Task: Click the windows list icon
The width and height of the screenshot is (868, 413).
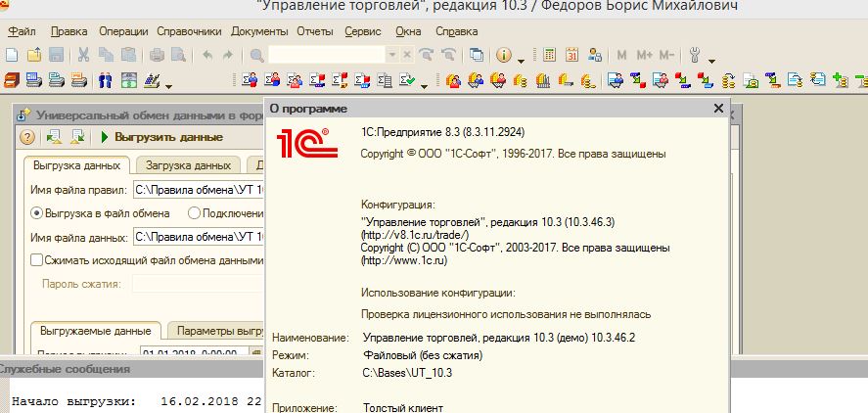Action: coord(476,55)
